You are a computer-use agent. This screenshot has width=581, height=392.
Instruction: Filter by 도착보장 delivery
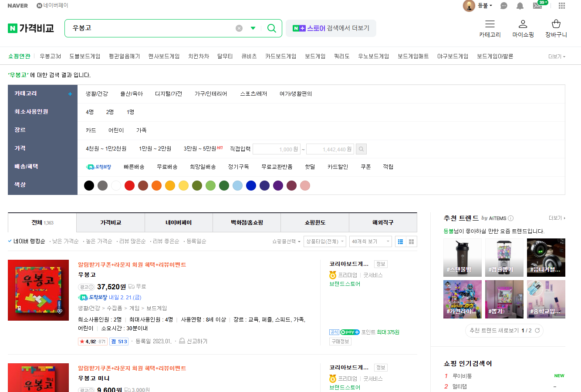[x=99, y=167]
